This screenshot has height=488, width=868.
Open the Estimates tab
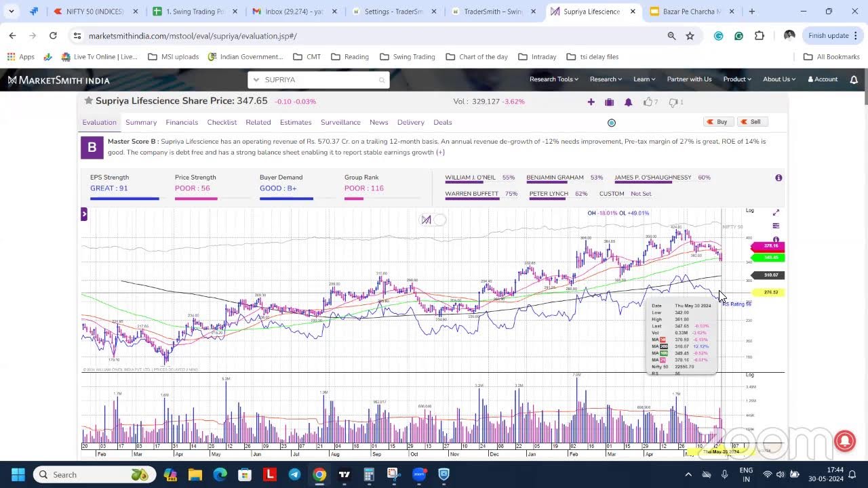(296, 123)
